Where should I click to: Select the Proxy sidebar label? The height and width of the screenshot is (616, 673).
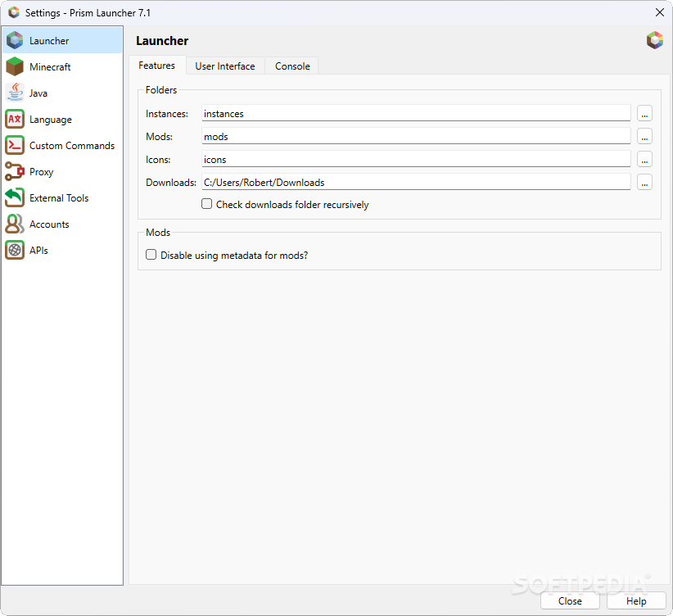click(41, 172)
